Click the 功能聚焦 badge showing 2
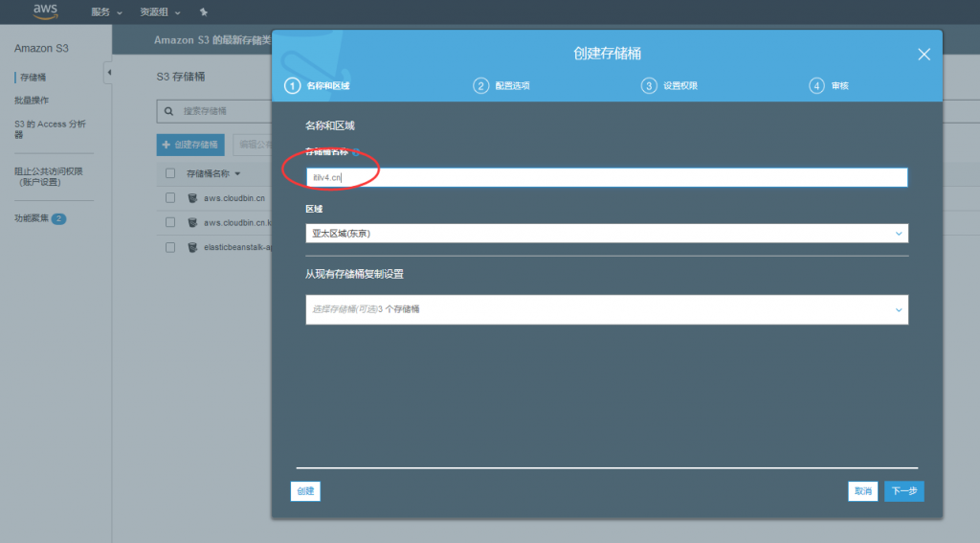The image size is (980, 543). coord(58,218)
